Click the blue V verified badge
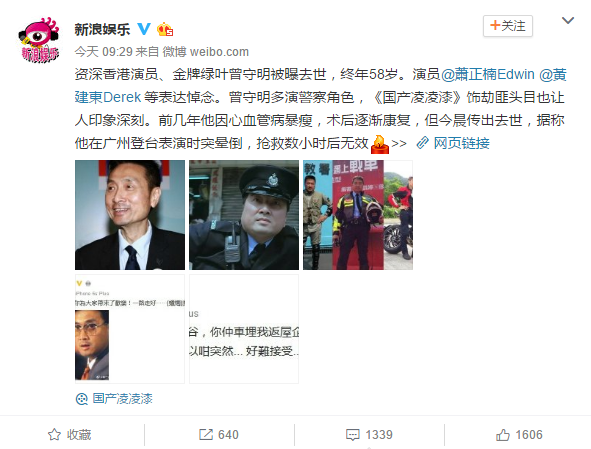The image size is (591, 449). (144, 29)
